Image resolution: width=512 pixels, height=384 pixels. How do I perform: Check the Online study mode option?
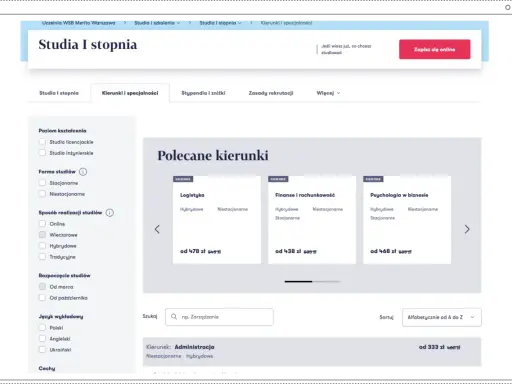coord(42,224)
